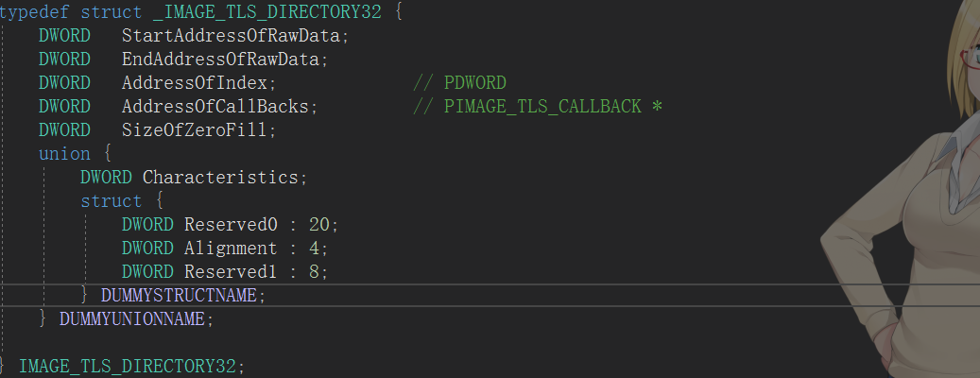
Task: Select the Characteristics member name
Action: pos(223,178)
